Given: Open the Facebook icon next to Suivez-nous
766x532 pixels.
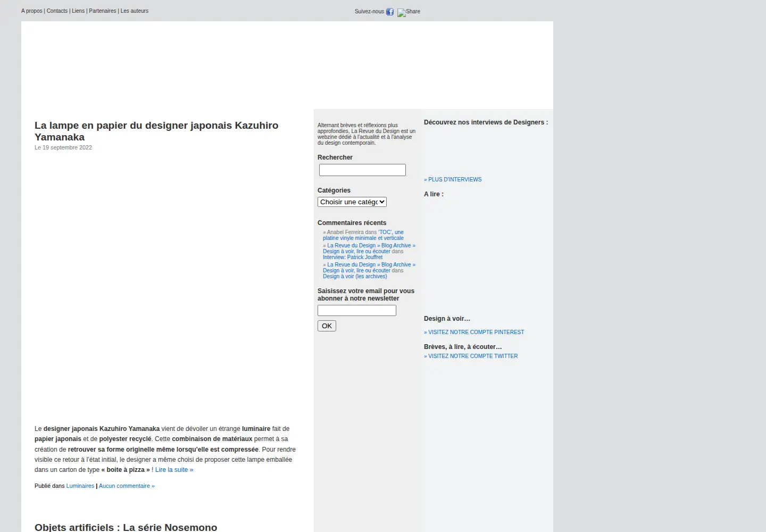Looking at the screenshot, I should (x=390, y=12).
